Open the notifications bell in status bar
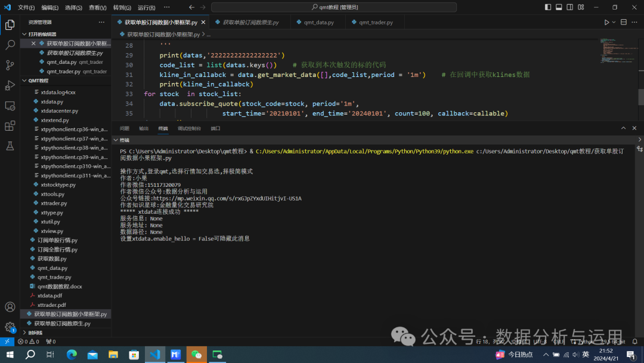The height and width of the screenshot is (363, 644). (x=634, y=342)
